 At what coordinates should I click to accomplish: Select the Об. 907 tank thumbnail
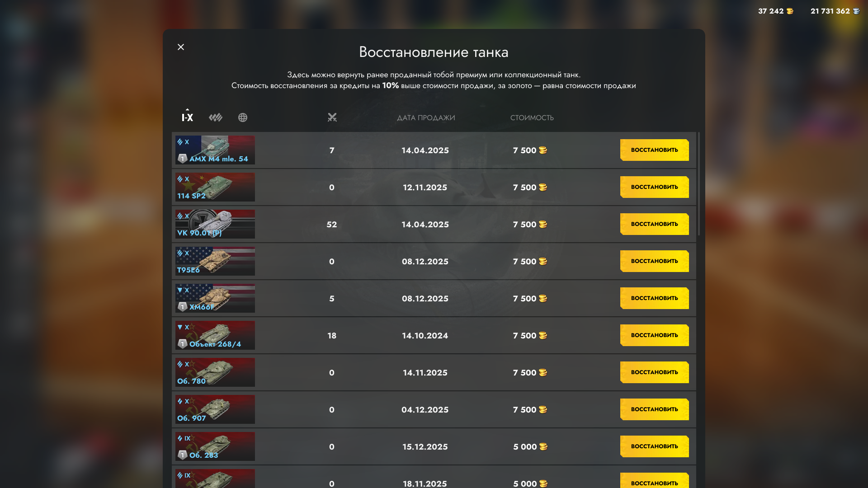click(215, 409)
